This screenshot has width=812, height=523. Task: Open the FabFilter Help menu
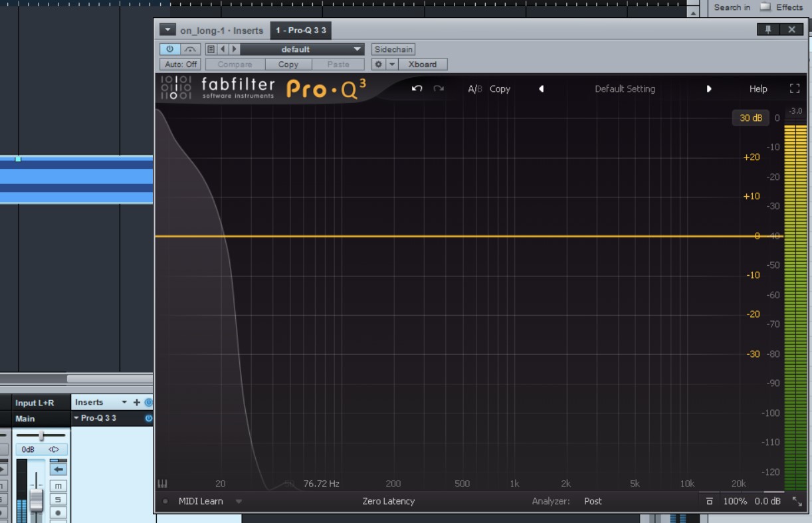tap(758, 88)
